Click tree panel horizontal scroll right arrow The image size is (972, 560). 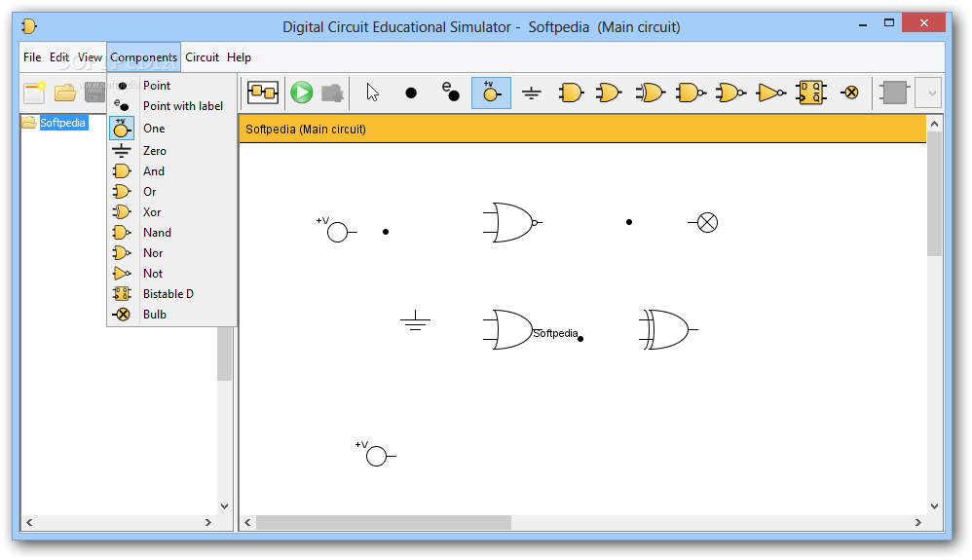pos(208,522)
